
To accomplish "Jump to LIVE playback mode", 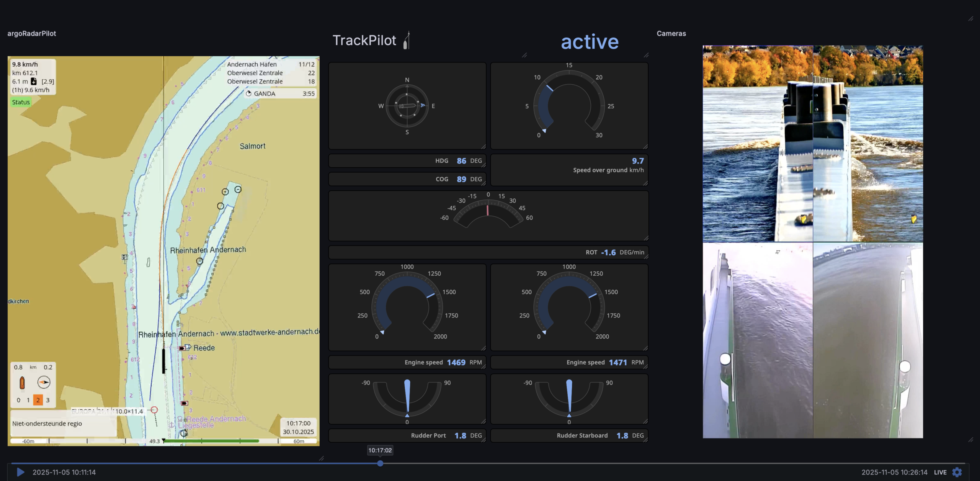I will (x=940, y=472).
